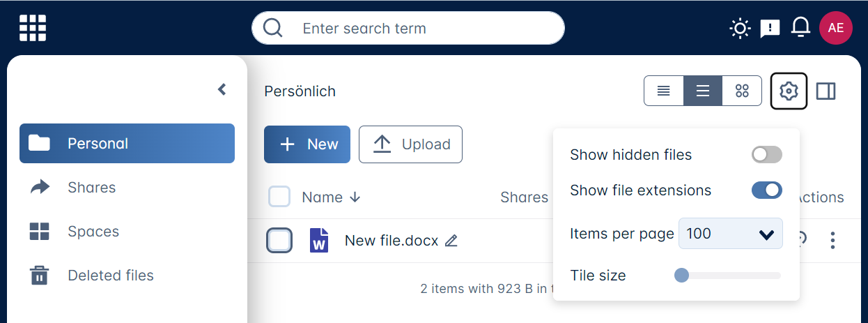Switch to condensed table view
This screenshot has height=323, width=868.
coord(664,91)
